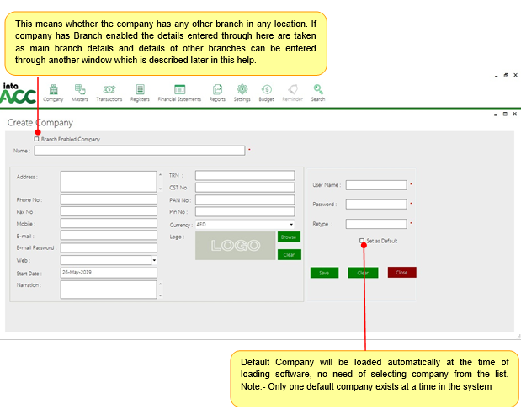Click the Transactions toolbar icon
The height and width of the screenshot is (420, 521).
point(109,89)
